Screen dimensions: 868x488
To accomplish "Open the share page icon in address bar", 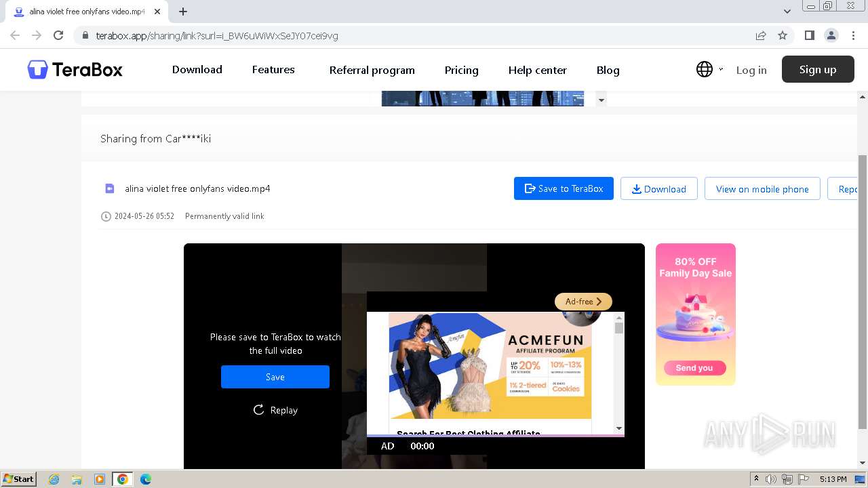I will tap(761, 35).
